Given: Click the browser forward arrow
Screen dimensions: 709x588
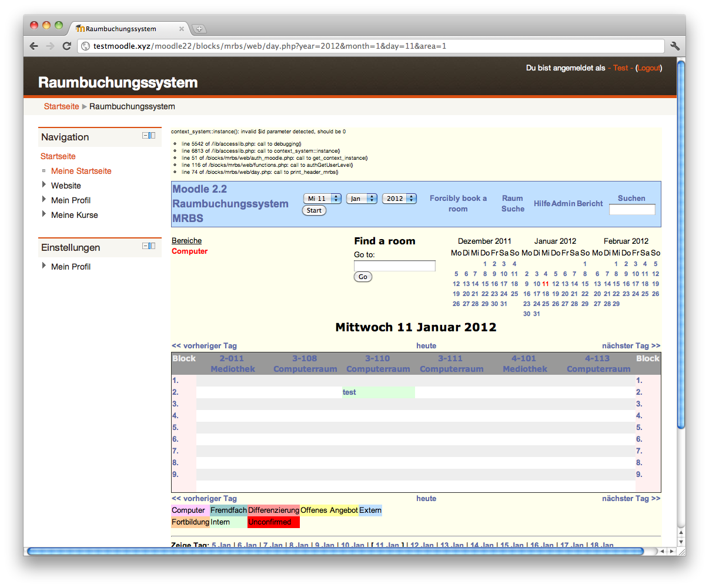Looking at the screenshot, I should (x=50, y=46).
